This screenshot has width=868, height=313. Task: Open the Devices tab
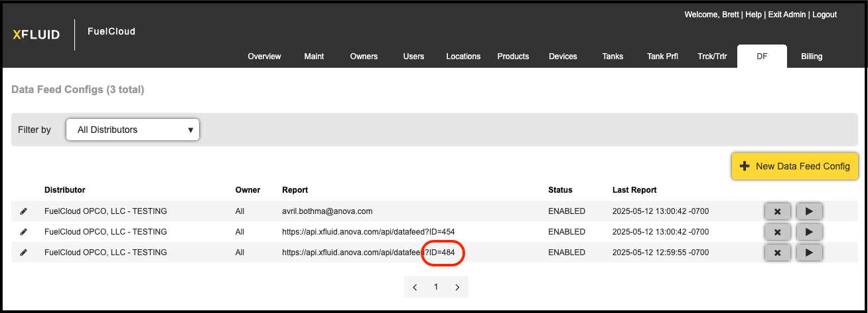tap(563, 56)
